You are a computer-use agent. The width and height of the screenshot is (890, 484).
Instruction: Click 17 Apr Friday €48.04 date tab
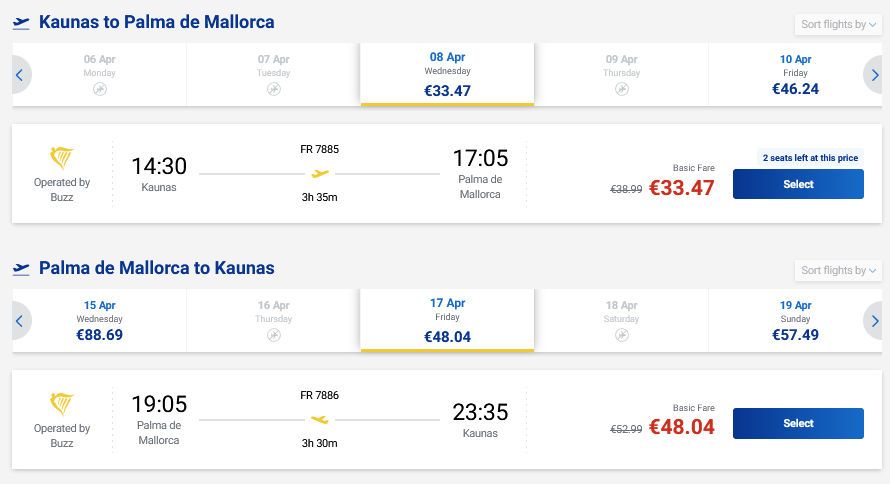(447, 321)
